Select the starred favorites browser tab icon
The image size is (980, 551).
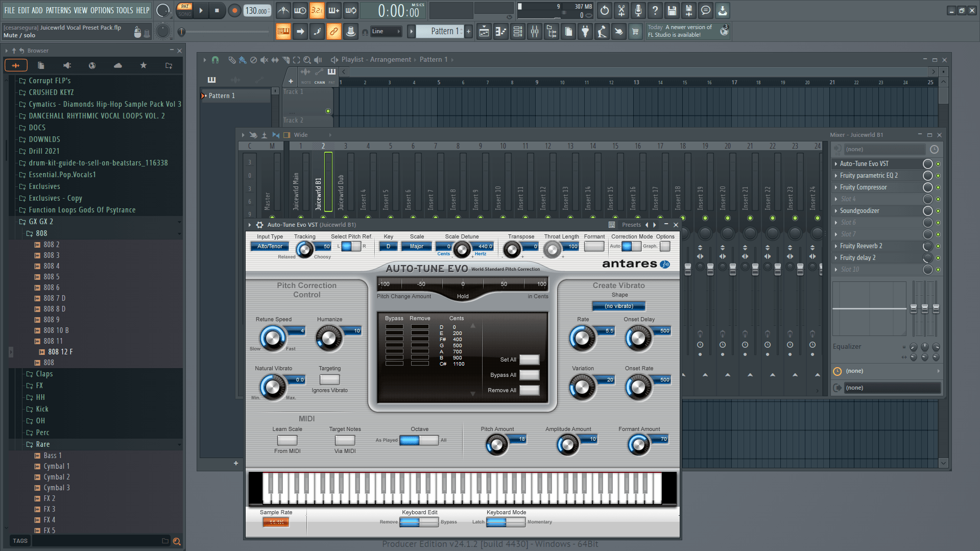tap(143, 65)
